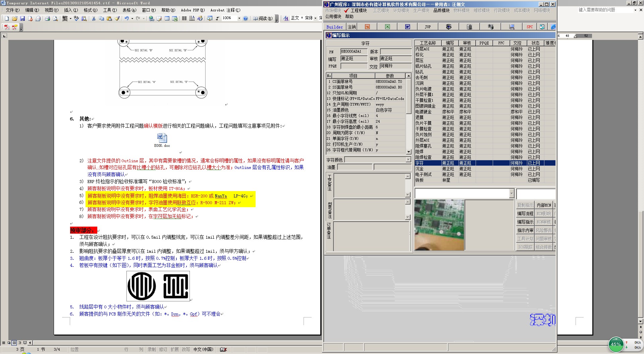Click the Excel icon in ERP toolbar
Screen dimensions: 644x354
[x=387, y=27]
